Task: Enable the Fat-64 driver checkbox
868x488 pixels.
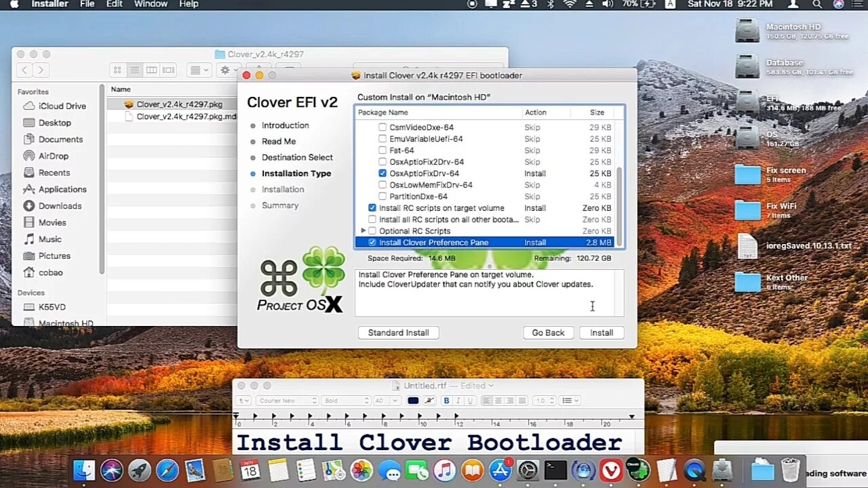Action: click(x=382, y=150)
